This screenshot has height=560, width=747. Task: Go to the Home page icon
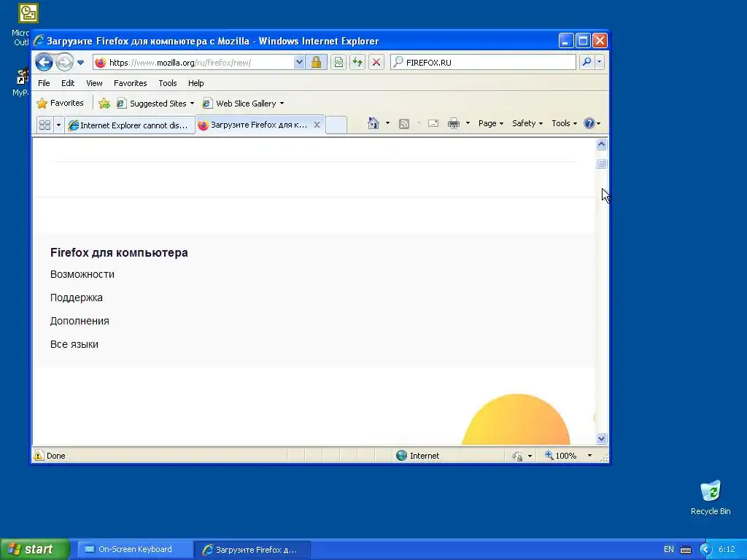pos(373,123)
